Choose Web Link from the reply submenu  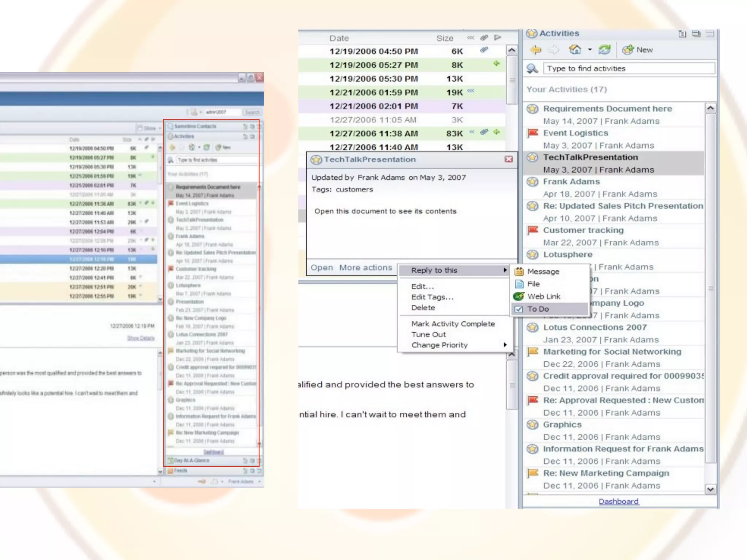point(543,296)
